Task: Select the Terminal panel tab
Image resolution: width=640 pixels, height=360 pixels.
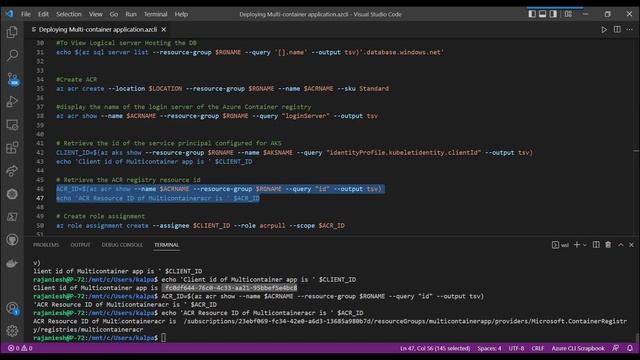Action: pyautogui.click(x=167, y=245)
